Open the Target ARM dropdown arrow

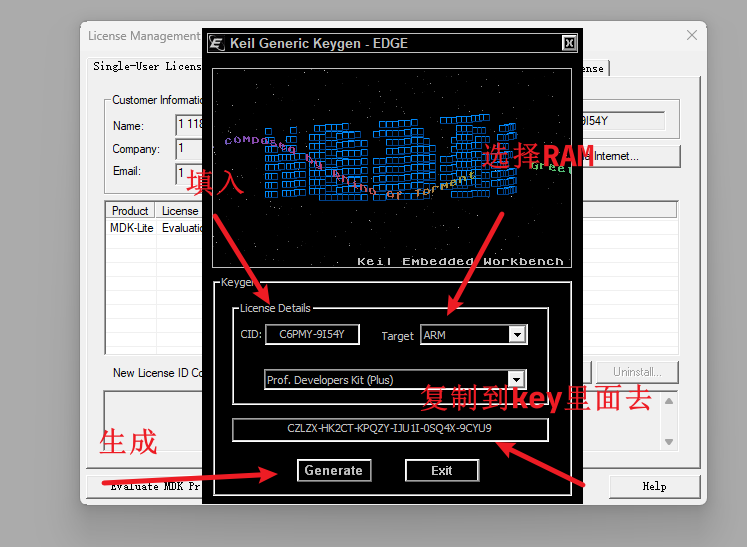click(x=517, y=334)
